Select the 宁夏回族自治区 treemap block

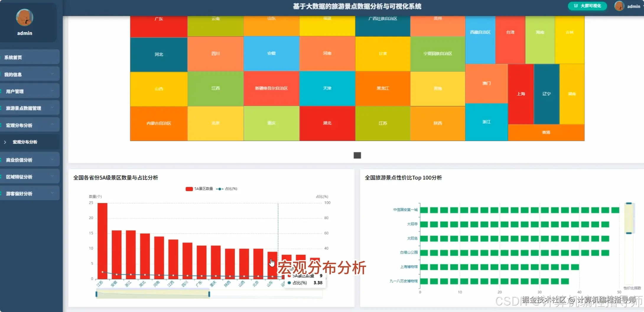tap(438, 54)
